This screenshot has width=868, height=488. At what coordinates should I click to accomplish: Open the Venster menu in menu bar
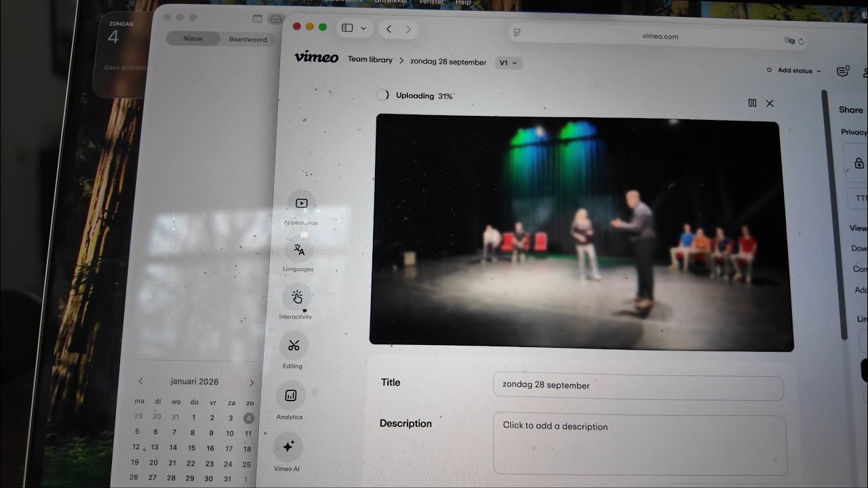pyautogui.click(x=431, y=3)
